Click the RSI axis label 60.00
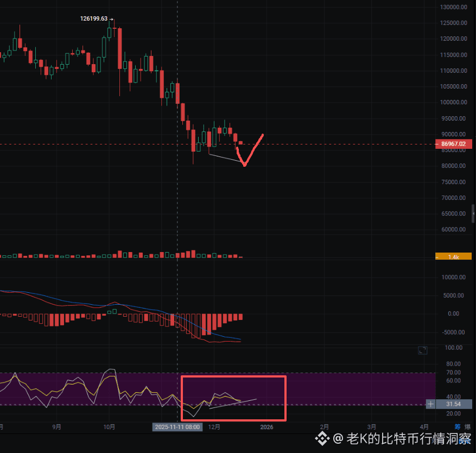Viewport: 476px width, 453px height. [x=454, y=380]
